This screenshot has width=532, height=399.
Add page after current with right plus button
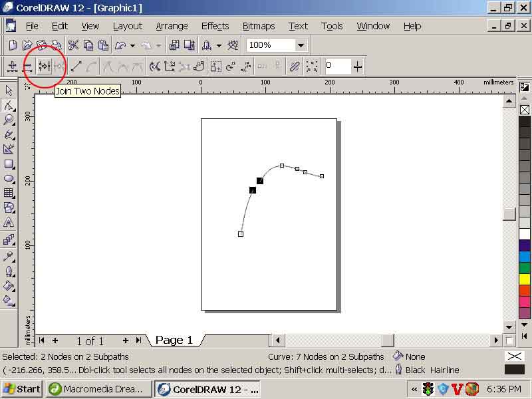coord(126,340)
